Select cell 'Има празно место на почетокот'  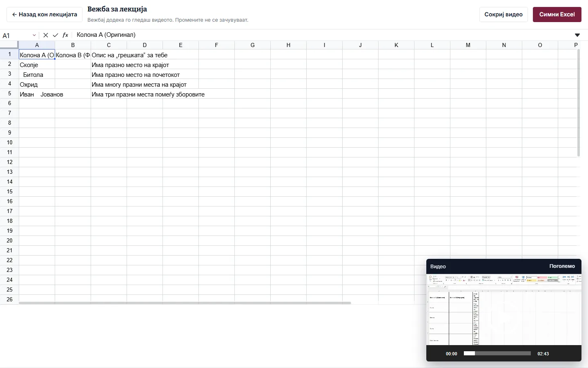click(x=109, y=74)
